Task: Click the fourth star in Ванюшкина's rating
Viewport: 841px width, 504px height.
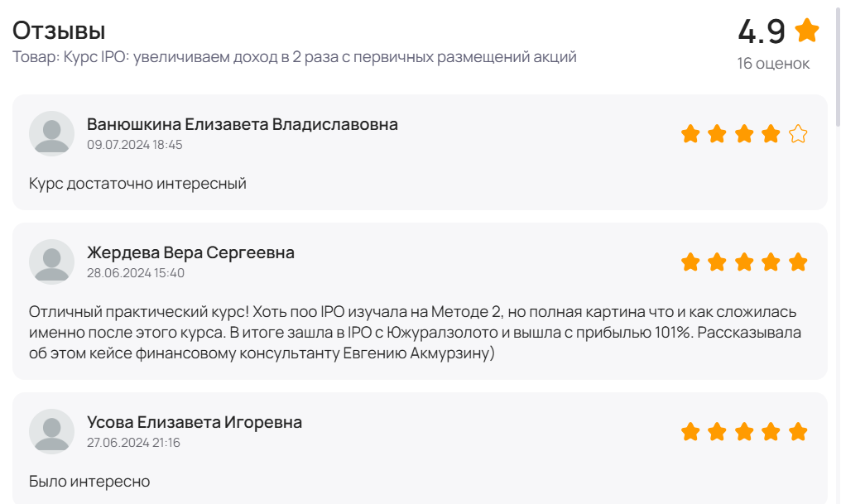Action: (771, 134)
